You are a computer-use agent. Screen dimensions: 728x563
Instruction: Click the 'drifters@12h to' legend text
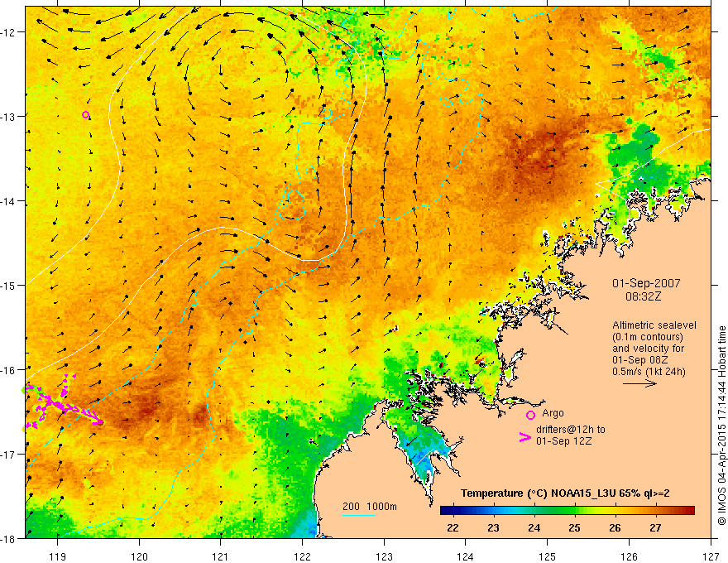pyautogui.click(x=571, y=430)
